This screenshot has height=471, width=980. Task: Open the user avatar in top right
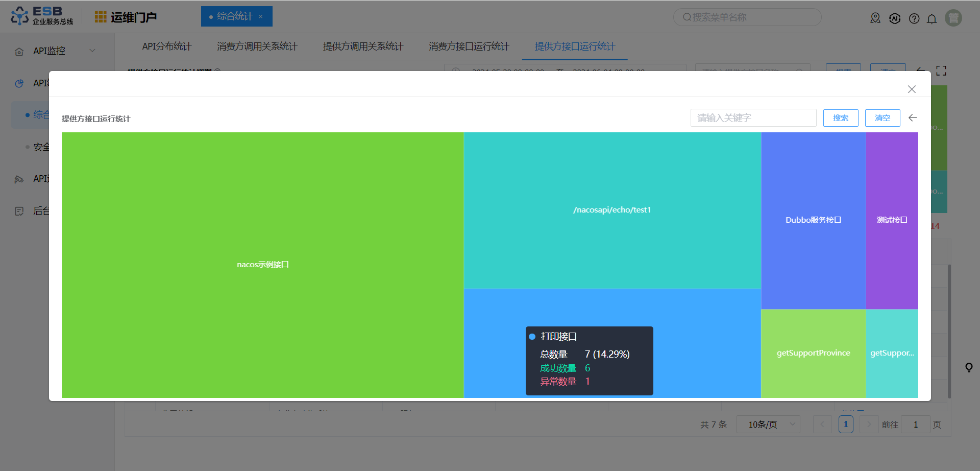[953, 18]
